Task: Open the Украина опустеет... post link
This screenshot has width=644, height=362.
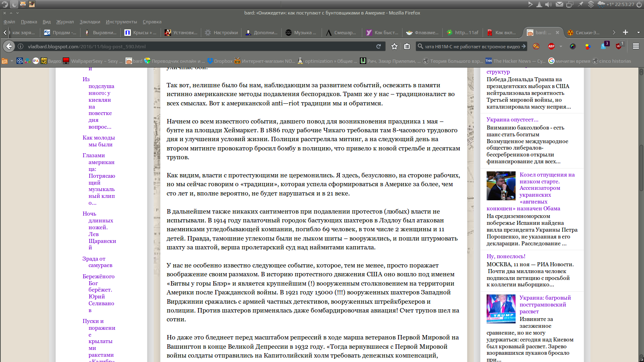Action: pyautogui.click(x=512, y=119)
